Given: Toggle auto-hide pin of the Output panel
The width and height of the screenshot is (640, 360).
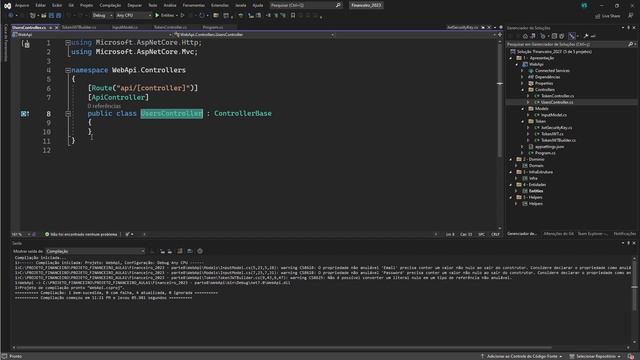Looking at the screenshot, I should [x=629, y=243].
